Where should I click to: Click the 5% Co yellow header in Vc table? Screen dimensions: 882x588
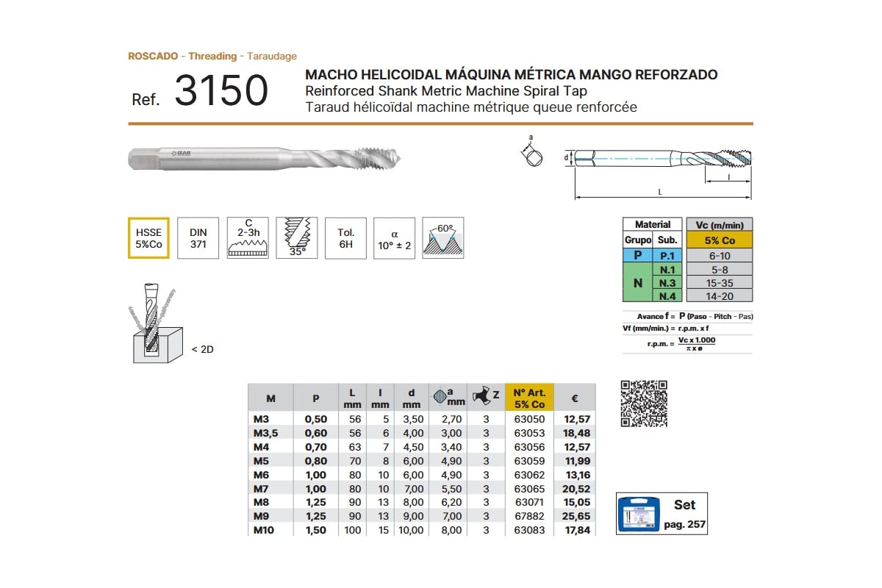point(719,240)
